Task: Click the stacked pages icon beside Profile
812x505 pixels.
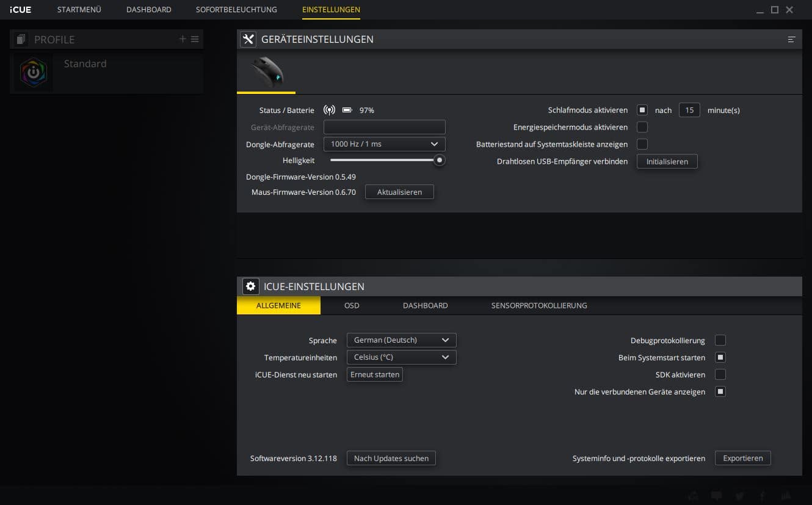Action: 21,40
